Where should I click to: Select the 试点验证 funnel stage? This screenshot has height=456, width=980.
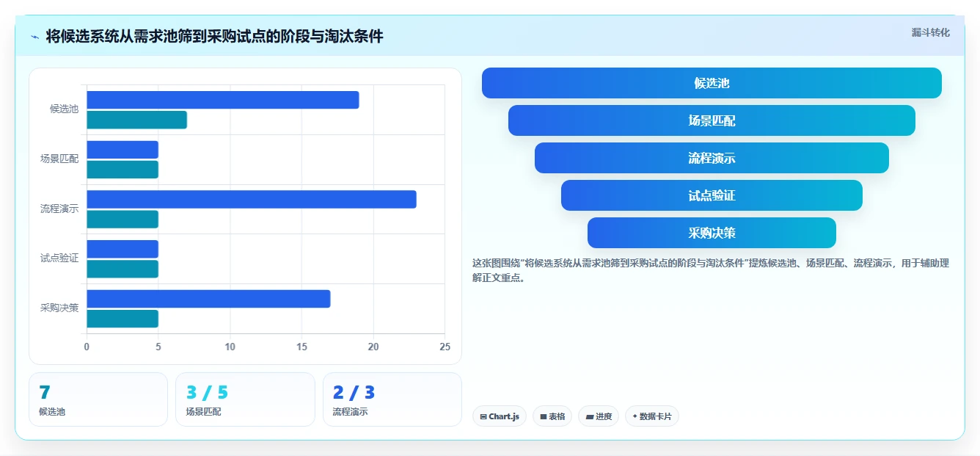(712, 195)
